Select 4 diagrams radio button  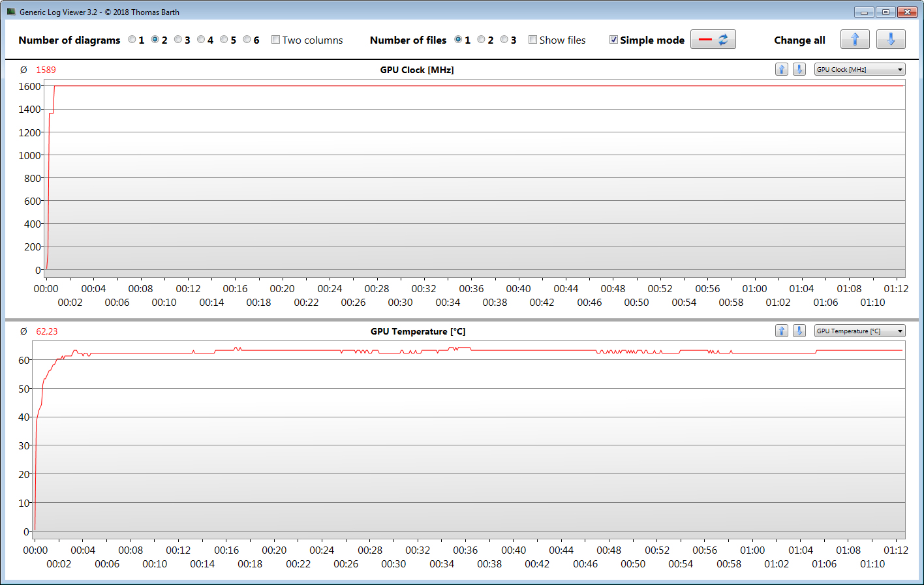click(201, 40)
